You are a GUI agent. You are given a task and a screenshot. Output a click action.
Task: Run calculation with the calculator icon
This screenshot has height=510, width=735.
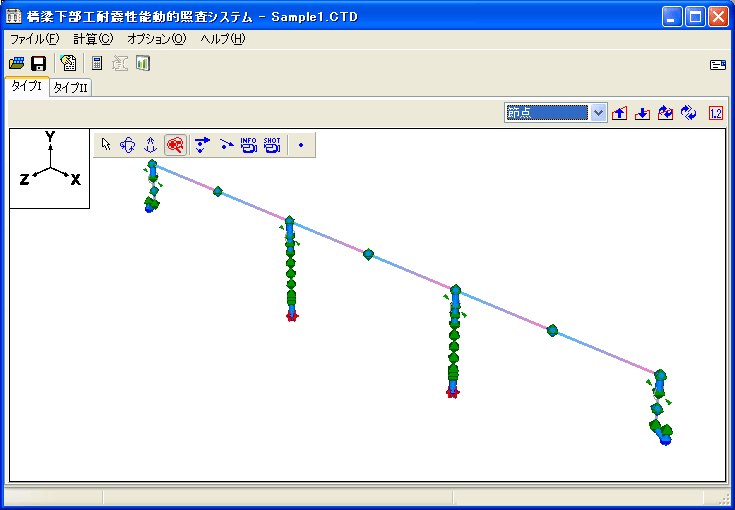pos(97,63)
